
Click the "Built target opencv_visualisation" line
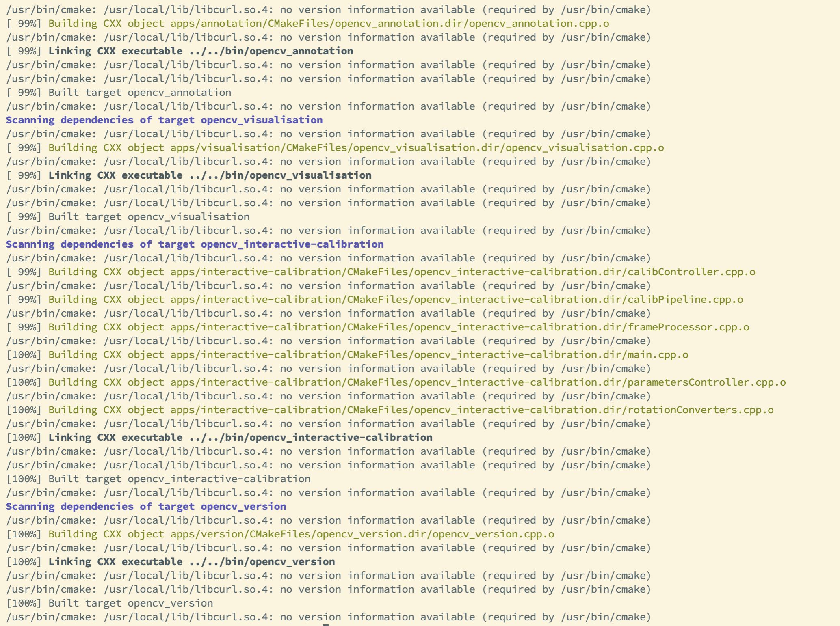(149, 217)
